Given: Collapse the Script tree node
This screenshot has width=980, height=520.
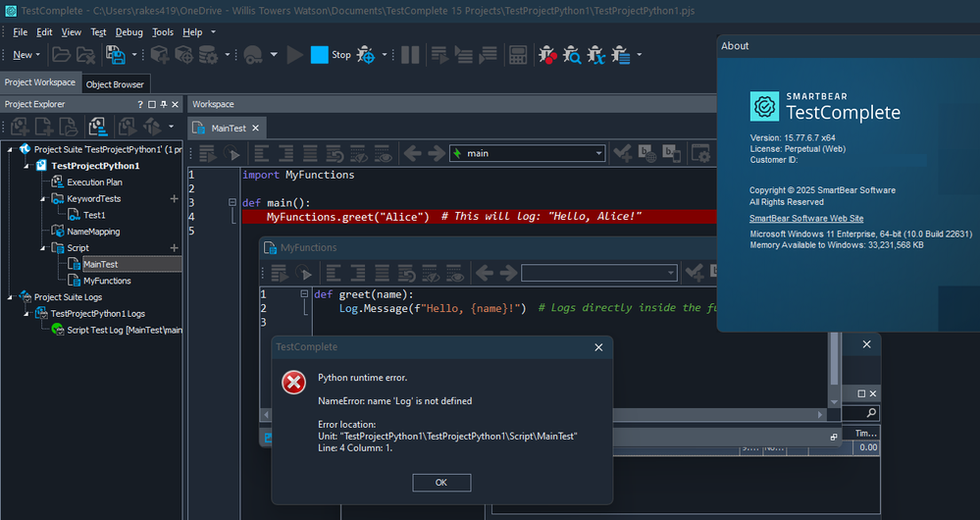Looking at the screenshot, I should (x=43, y=248).
